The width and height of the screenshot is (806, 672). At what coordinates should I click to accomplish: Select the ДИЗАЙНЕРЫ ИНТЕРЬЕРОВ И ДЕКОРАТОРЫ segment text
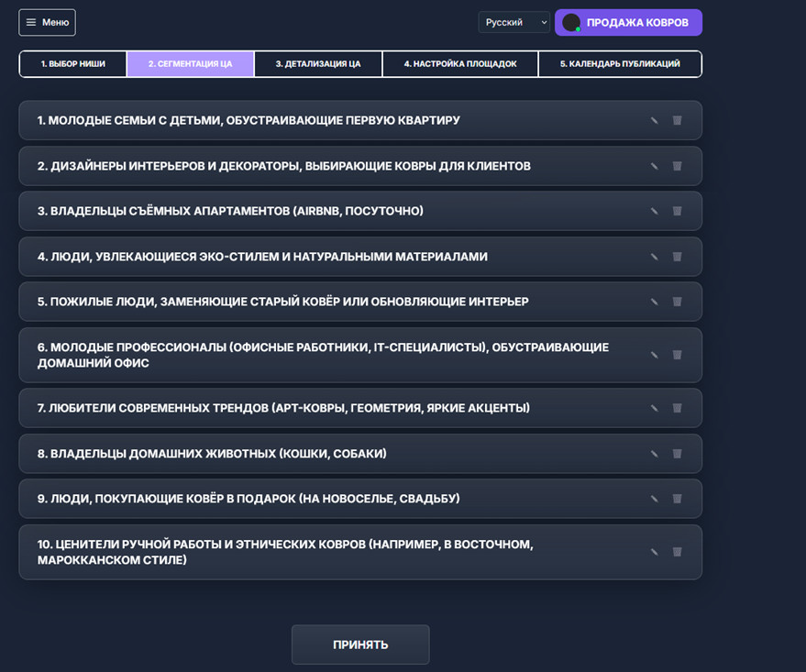coord(283,166)
